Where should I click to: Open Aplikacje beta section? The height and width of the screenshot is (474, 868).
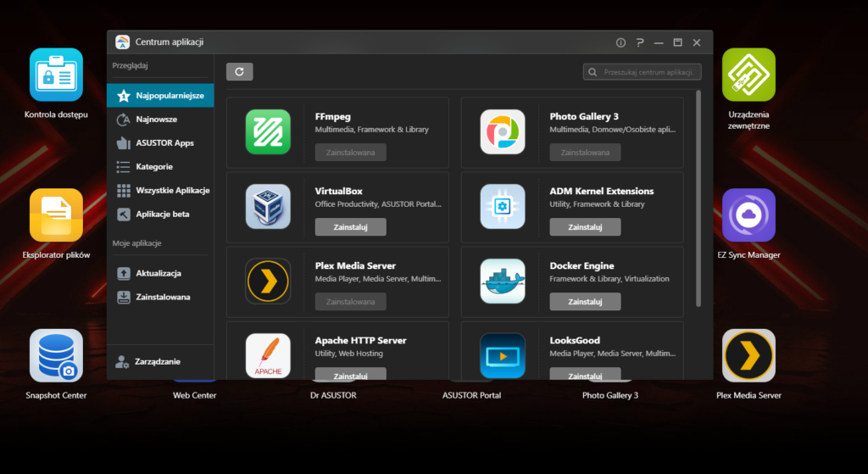coord(160,214)
